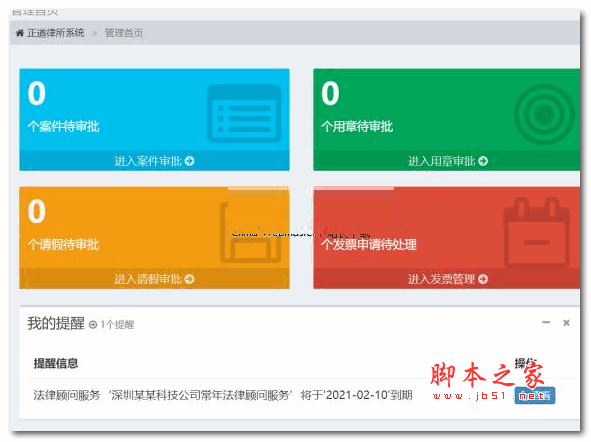Click the 提醒信息 column header
This screenshot has width=591, height=442.
click(x=56, y=364)
